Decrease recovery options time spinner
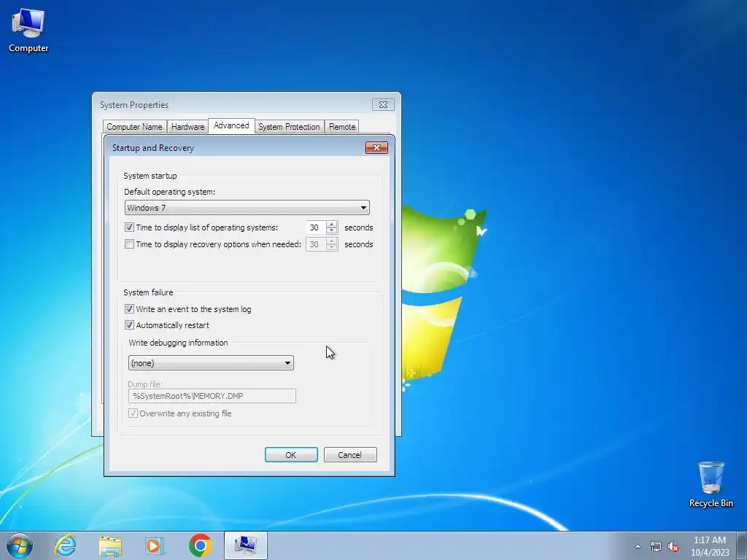Image resolution: width=747 pixels, height=560 pixels. pos(332,248)
